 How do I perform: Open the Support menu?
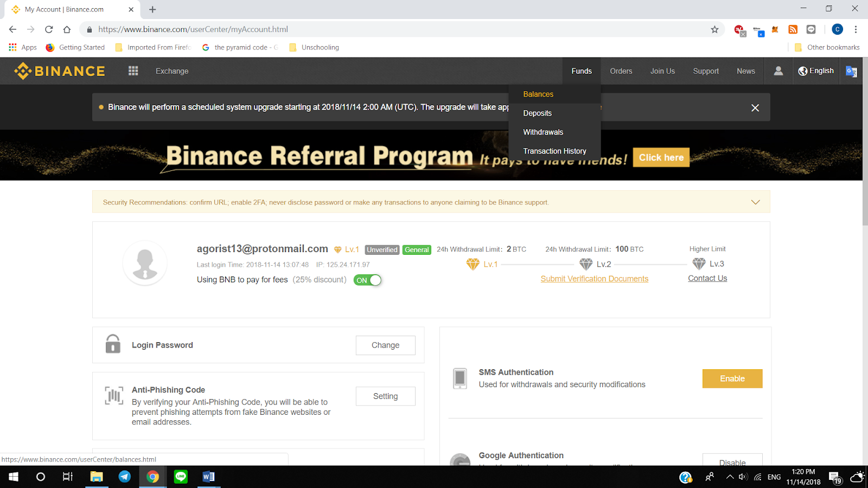tap(706, 71)
